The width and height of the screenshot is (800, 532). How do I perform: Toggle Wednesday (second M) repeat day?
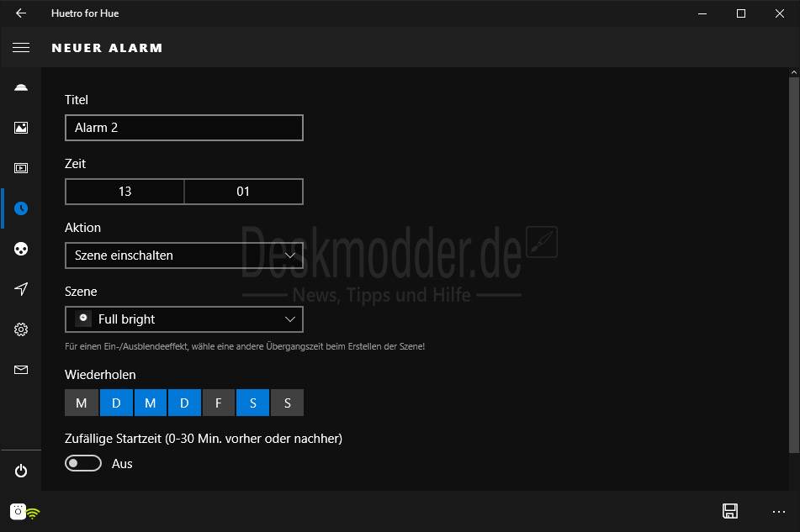pos(150,403)
